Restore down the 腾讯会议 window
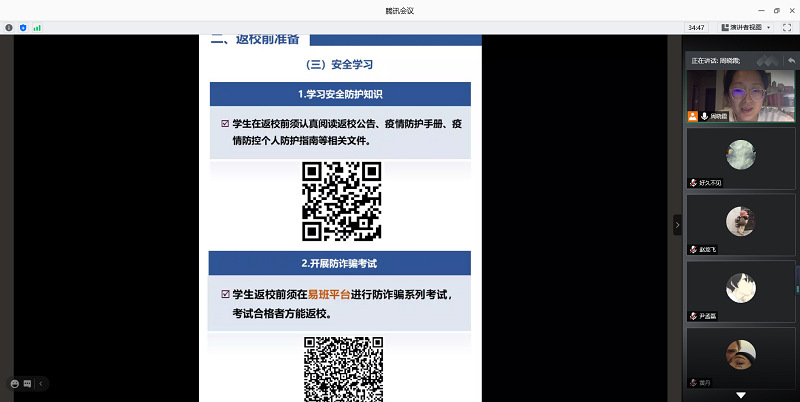 coord(777,11)
